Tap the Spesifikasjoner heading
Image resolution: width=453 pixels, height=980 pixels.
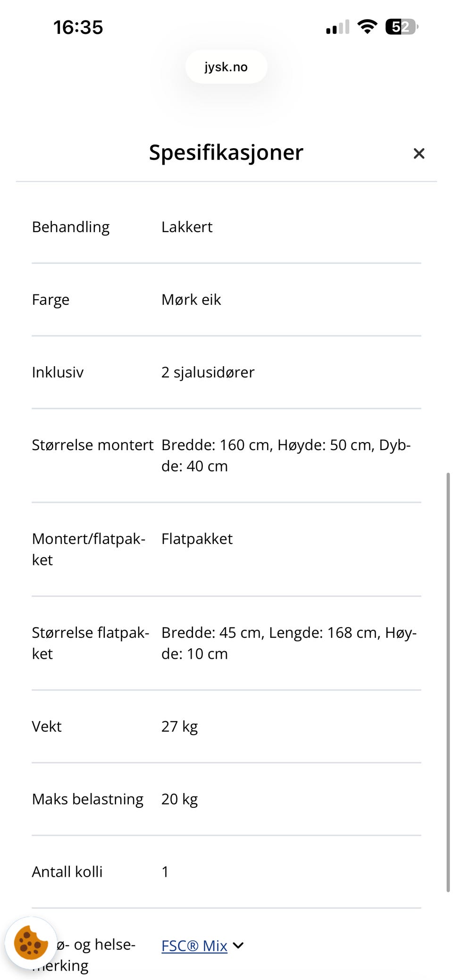(226, 152)
